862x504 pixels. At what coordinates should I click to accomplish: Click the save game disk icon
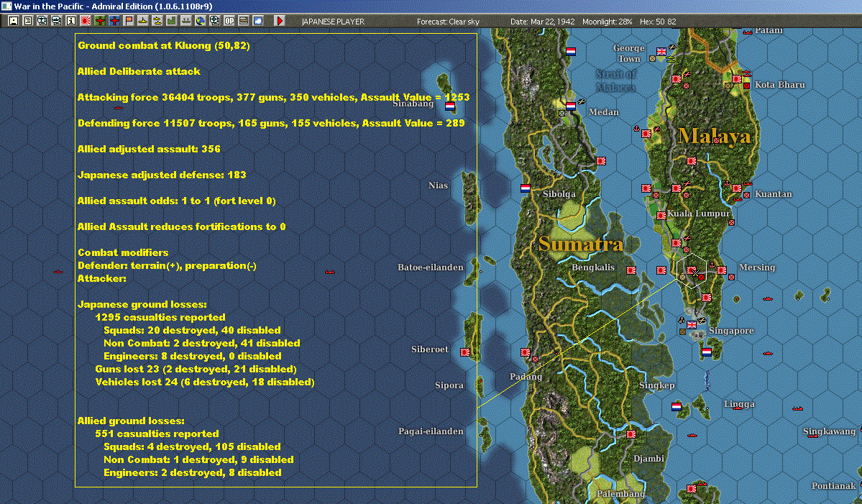pyautogui.click(x=14, y=21)
